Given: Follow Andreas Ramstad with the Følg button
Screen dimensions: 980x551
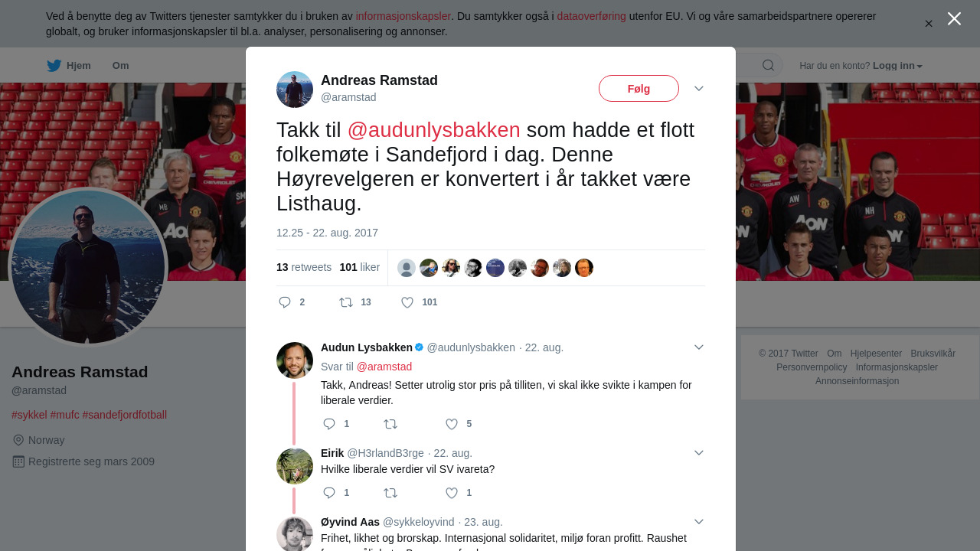Looking at the screenshot, I should (639, 89).
